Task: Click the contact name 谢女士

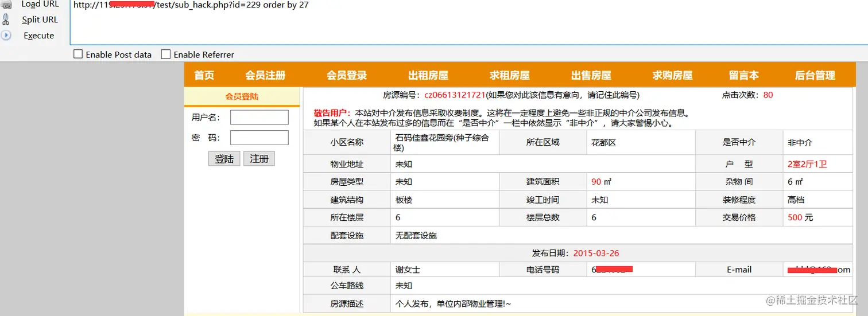Action: tap(408, 270)
